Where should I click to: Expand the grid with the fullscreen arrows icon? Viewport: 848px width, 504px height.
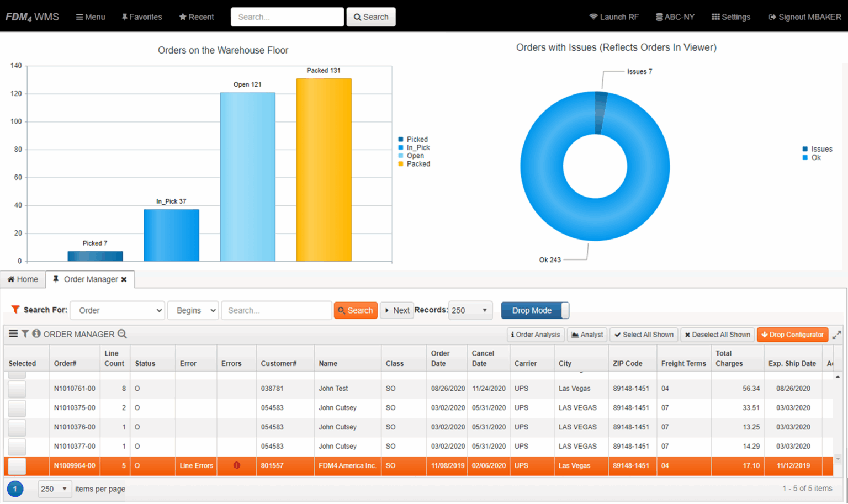pyautogui.click(x=836, y=335)
